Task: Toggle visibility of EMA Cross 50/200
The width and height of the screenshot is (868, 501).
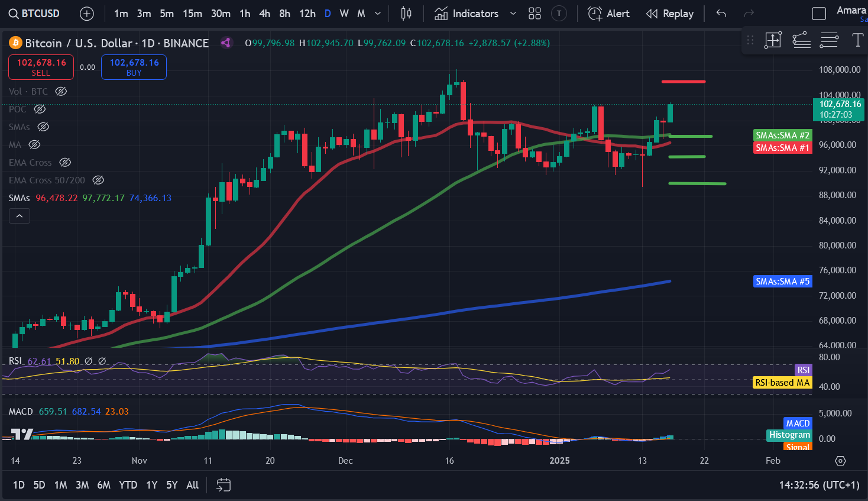Action: click(98, 180)
